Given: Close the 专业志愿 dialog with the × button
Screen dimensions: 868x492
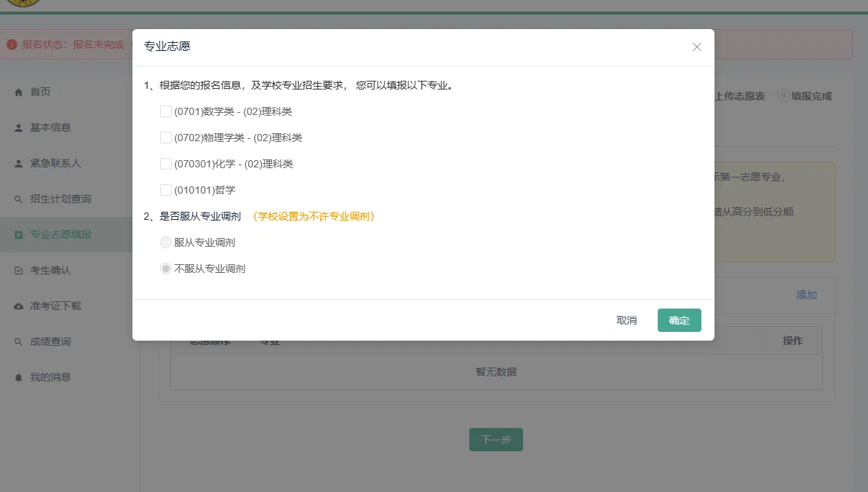Looking at the screenshot, I should point(696,47).
